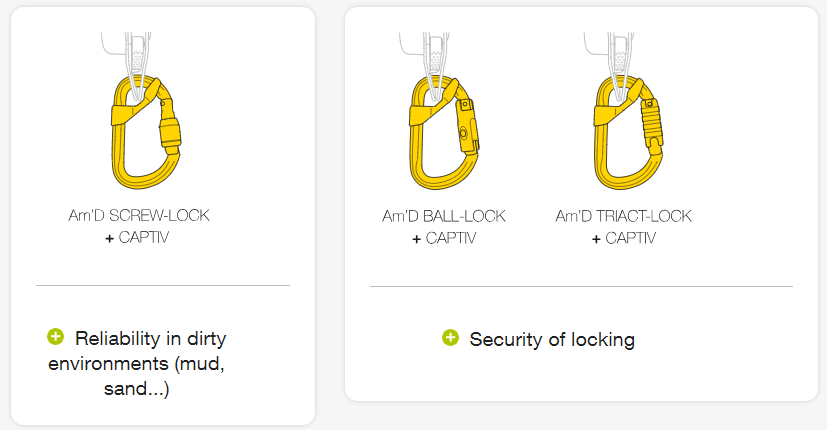
Task: Click the + CAPTIV text under TRIACT-LOCK
Action: (x=623, y=238)
